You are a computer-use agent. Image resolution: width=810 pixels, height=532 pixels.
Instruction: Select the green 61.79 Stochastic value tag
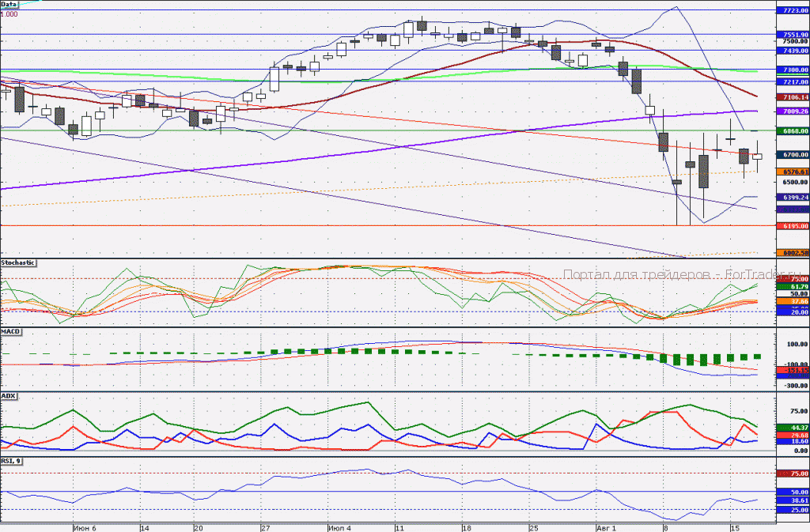[793, 286]
